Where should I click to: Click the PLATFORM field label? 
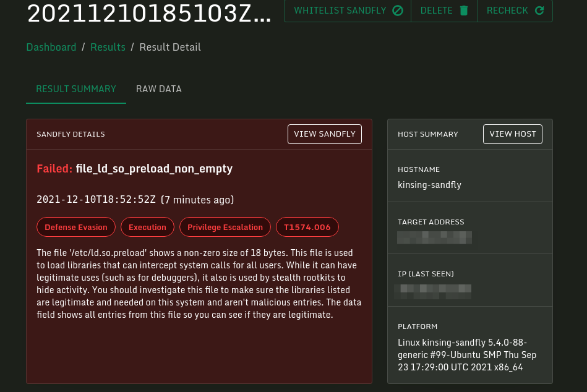(418, 326)
